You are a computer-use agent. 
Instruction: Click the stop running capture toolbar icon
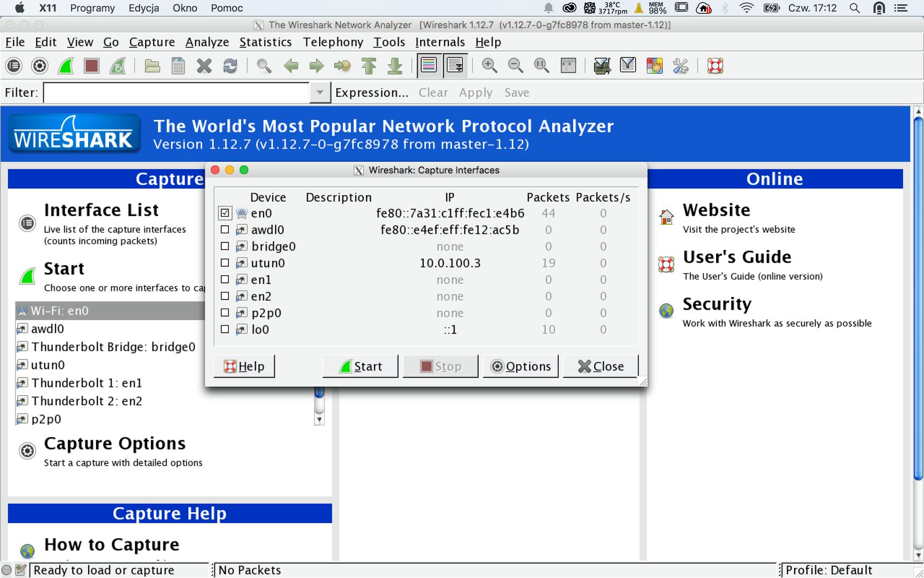[92, 66]
